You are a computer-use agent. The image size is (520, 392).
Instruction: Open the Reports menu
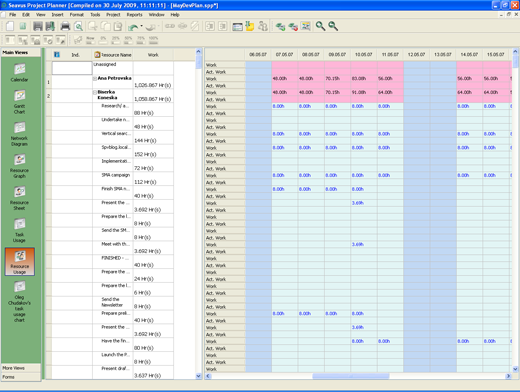(x=135, y=15)
